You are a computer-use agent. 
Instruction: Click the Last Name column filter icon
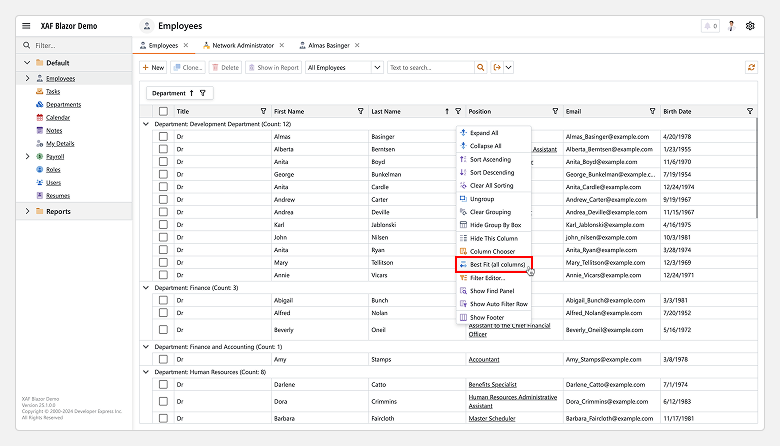point(458,111)
